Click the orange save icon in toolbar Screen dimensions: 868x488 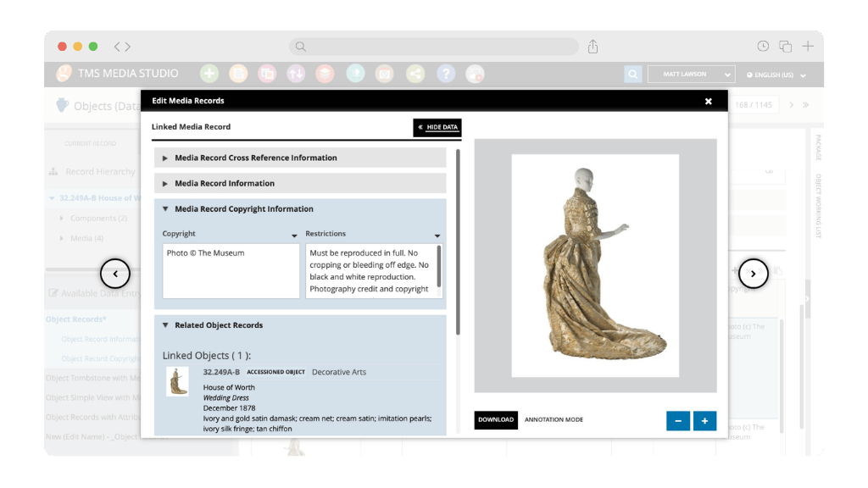tap(238, 74)
